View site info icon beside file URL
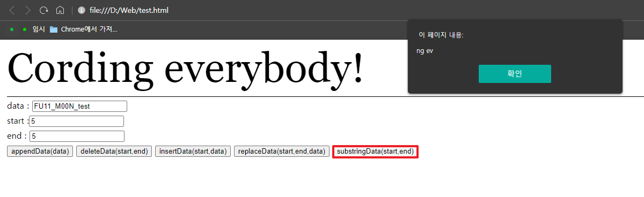Image resolution: width=644 pixels, height=197 pixels. (x=82, y=10)
